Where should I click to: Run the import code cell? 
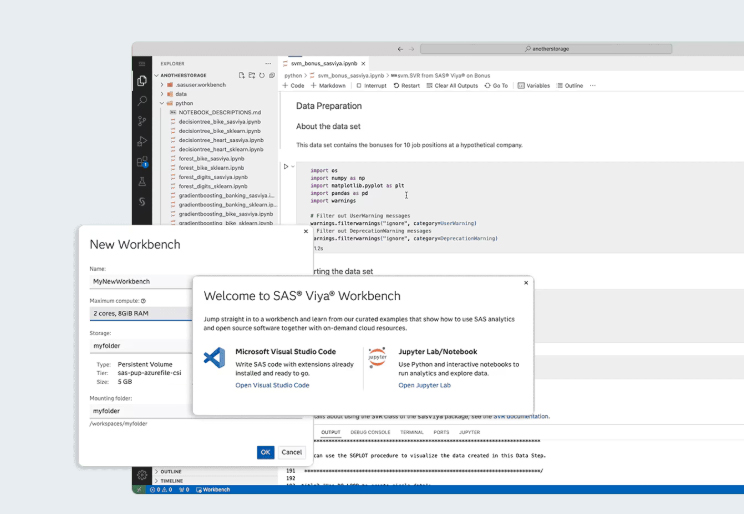tap(286, 167)
